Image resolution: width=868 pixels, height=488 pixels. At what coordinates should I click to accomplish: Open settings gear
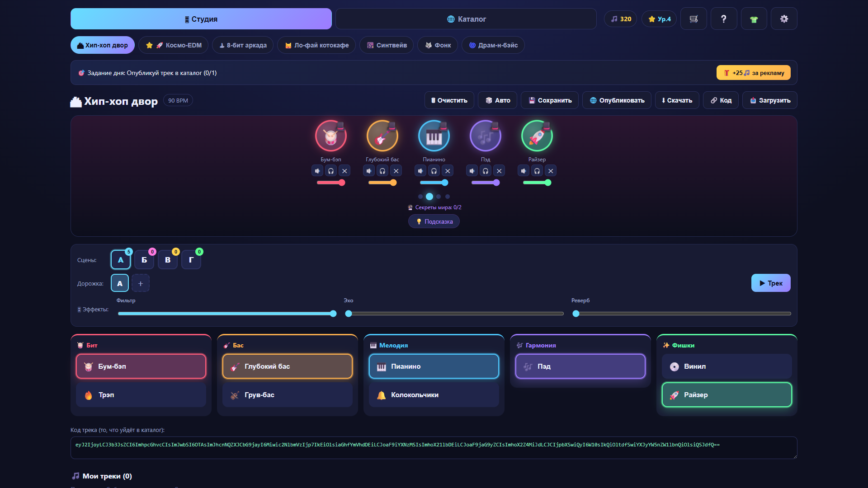pos(784,19)
